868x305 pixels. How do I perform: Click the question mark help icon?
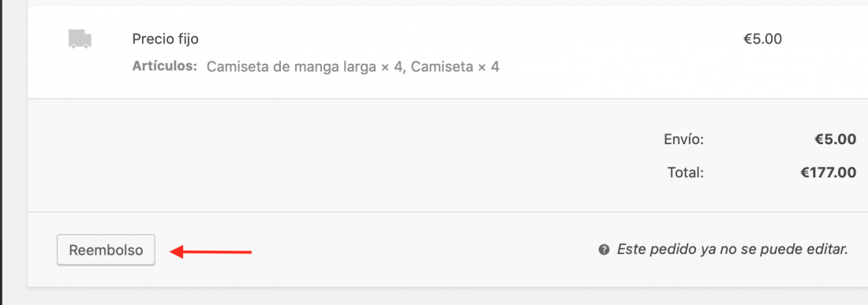(604, 250)
